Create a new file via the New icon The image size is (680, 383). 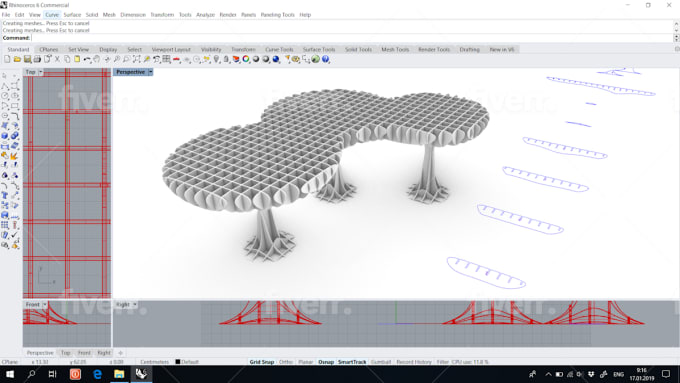7,59
